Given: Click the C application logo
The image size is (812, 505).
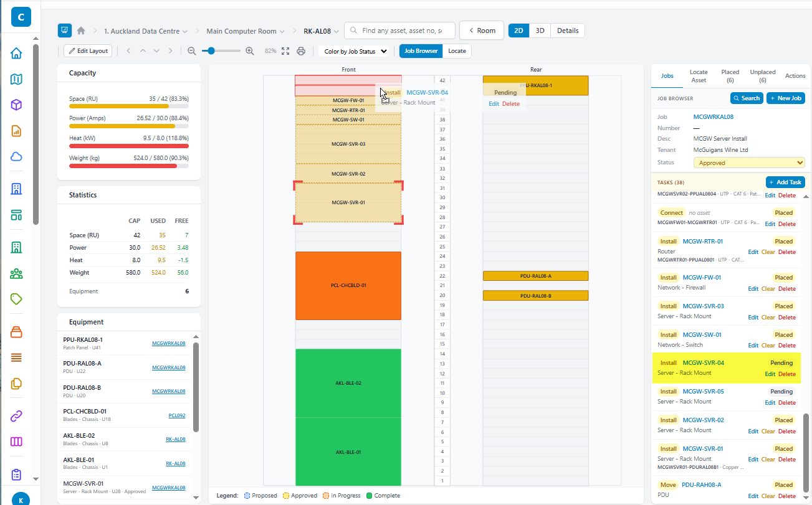Looking at the screenshot, I should (21, 17).
